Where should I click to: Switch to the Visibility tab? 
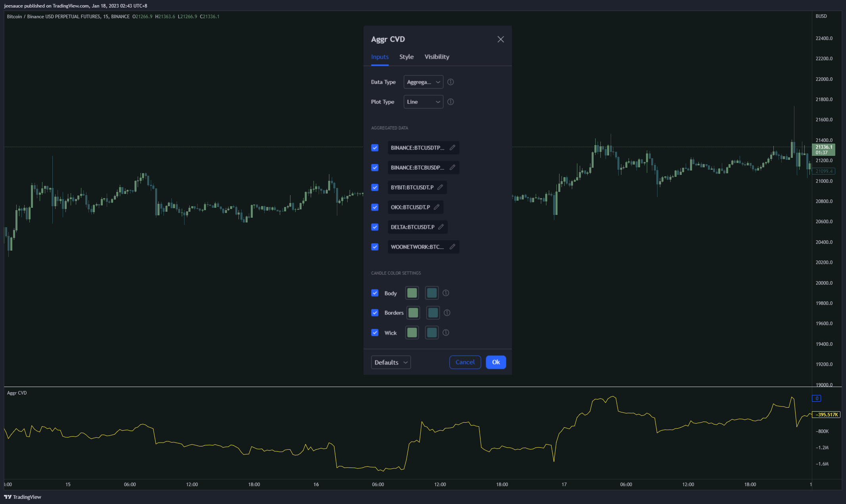pos(437,57)
